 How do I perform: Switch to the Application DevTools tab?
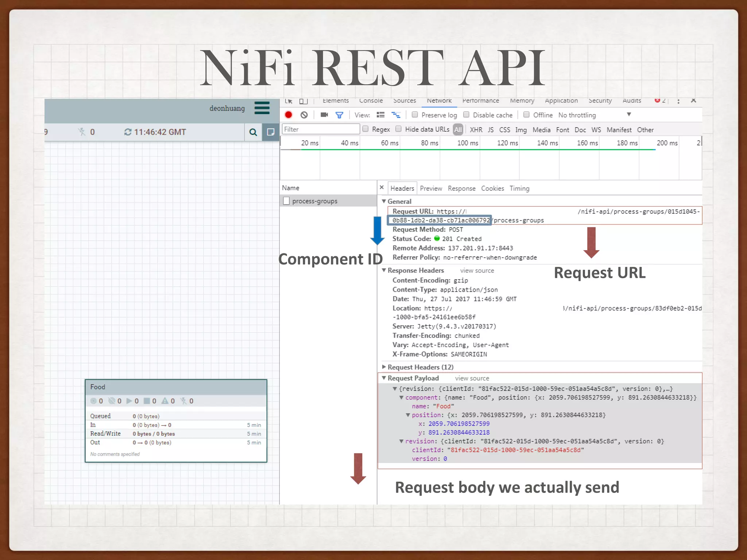pos(561,101)
